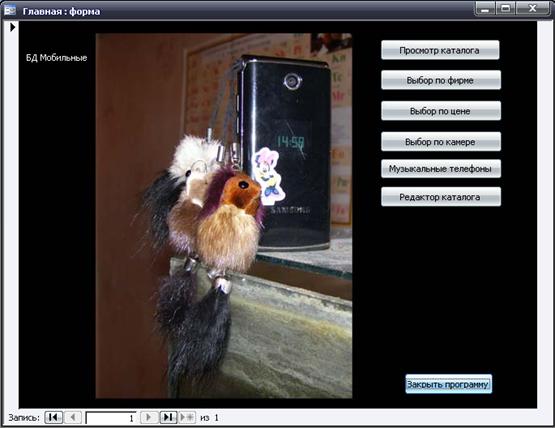The image size is (555, 428).
Task: Click Закрыть программу button
Action: coord(448,384)
